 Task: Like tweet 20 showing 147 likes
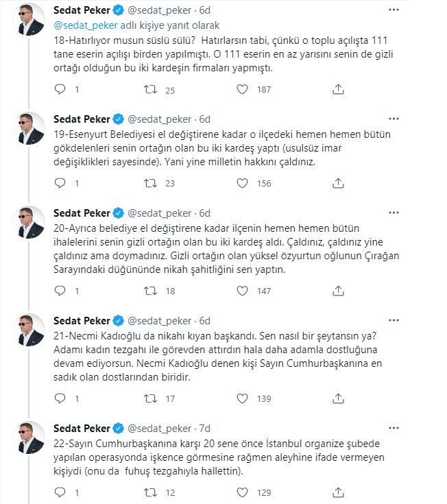(x=242, y=291)
